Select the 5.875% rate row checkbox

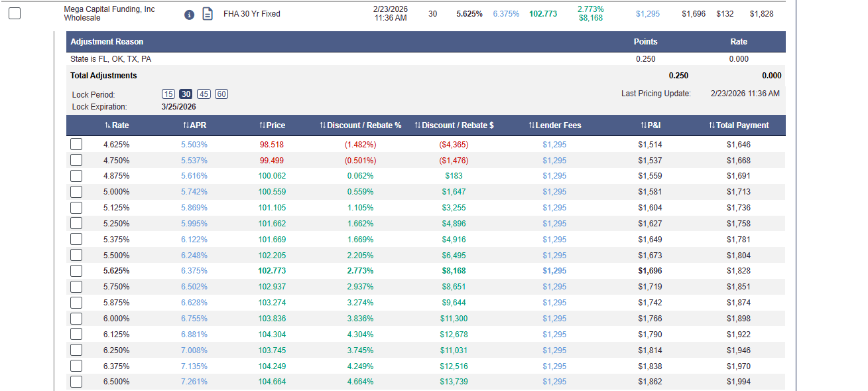point(76,303)
